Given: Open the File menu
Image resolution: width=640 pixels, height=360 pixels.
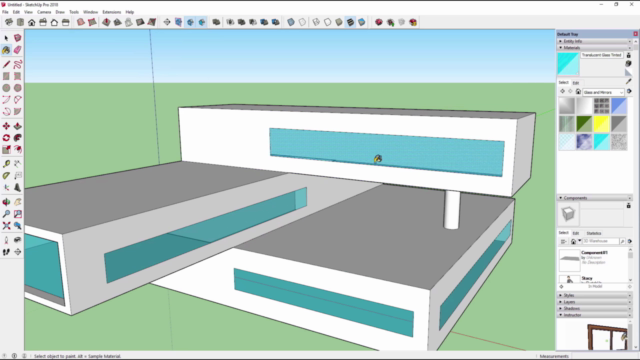Looking at the screenshot, I should pos(5,12).
